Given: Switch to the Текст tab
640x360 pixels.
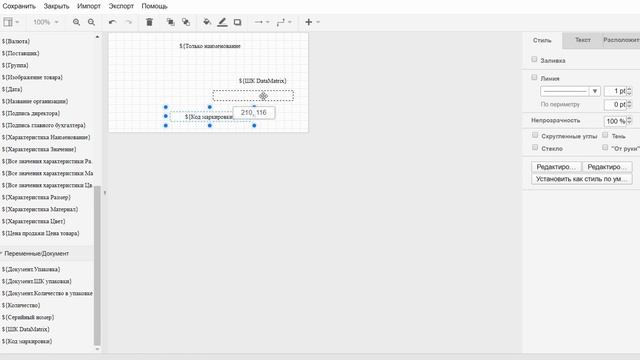Looking at the screenshot, I should click(583, 40).
